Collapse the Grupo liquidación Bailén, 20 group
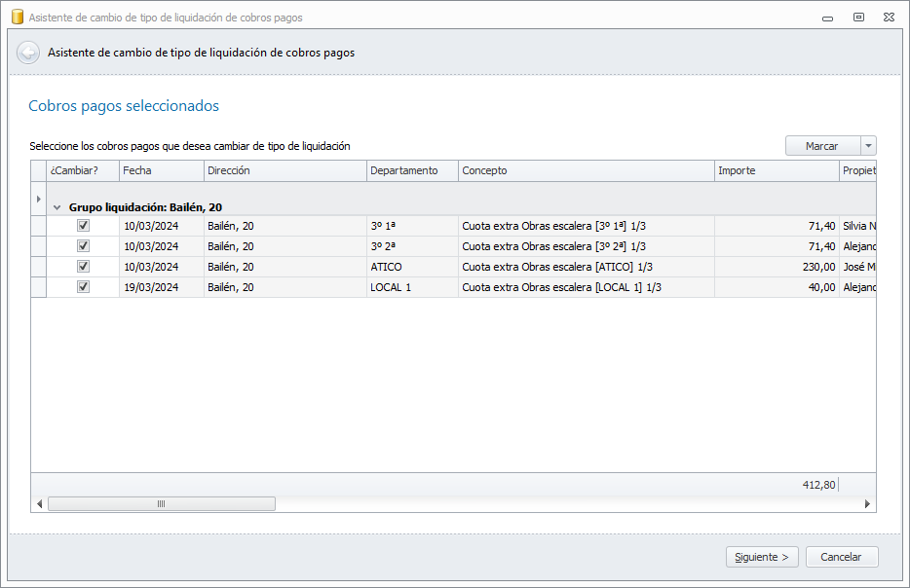 point(57,207)
